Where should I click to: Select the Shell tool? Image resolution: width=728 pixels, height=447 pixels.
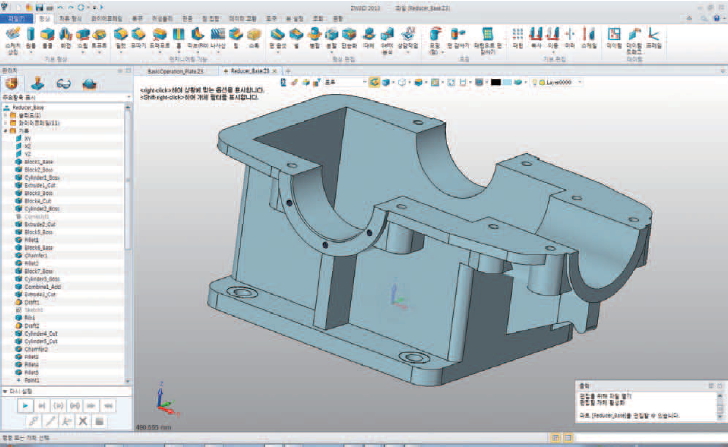pyautogui.click(x=295, y=37)
